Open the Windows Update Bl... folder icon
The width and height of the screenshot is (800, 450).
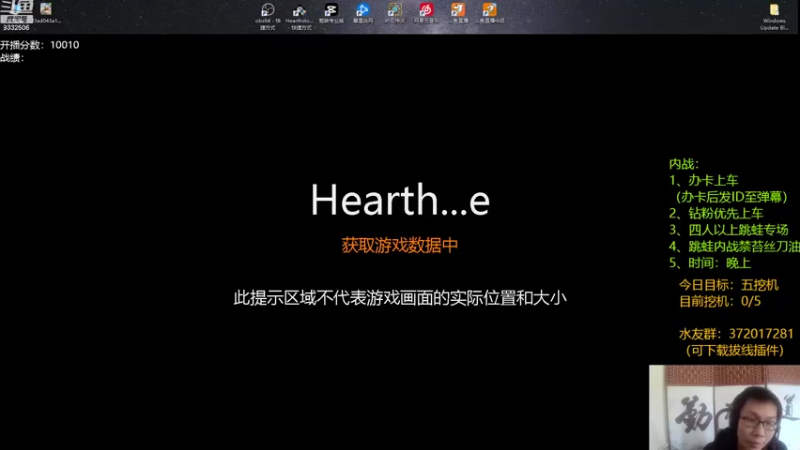774,16
